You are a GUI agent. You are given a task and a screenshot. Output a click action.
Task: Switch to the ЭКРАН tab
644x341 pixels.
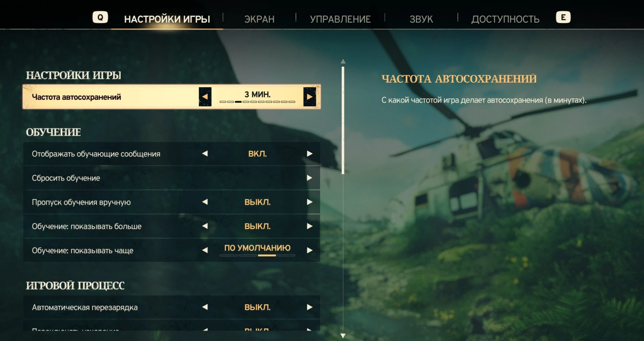pyautogui.click(x=259, y=19)
